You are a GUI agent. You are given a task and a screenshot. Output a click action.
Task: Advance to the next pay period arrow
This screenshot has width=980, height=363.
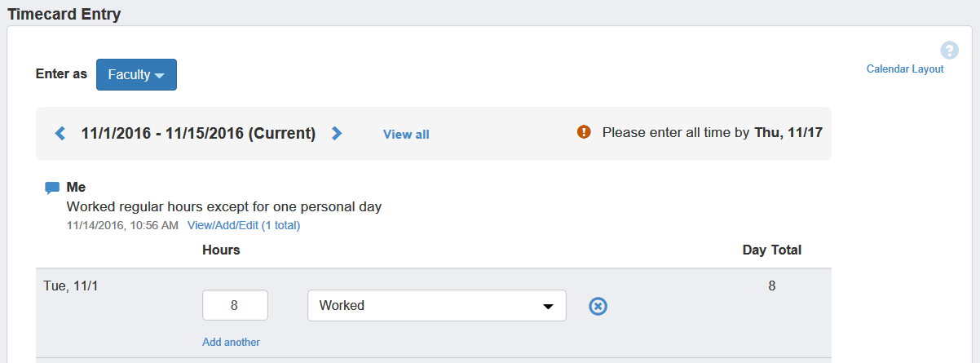337,134
